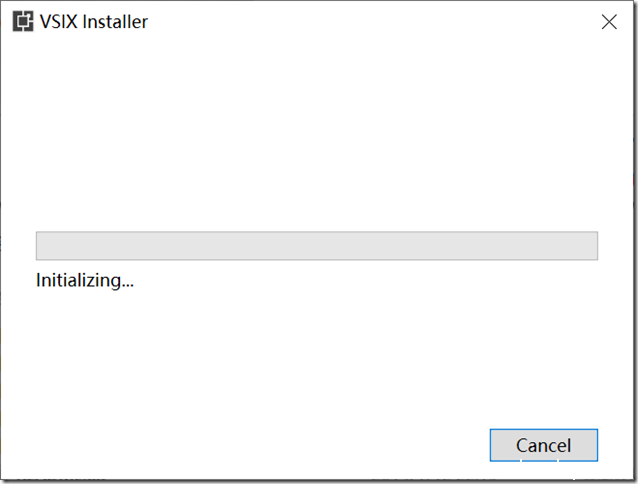Click the installation progress bar

click(x=316, y=246)
